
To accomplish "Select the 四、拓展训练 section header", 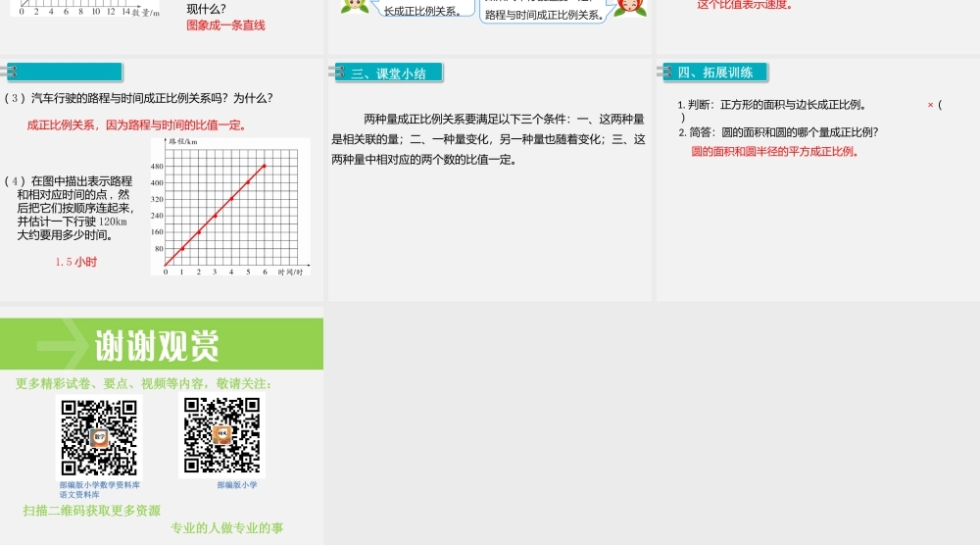I will pyautogui.click(x=715, y=72).
